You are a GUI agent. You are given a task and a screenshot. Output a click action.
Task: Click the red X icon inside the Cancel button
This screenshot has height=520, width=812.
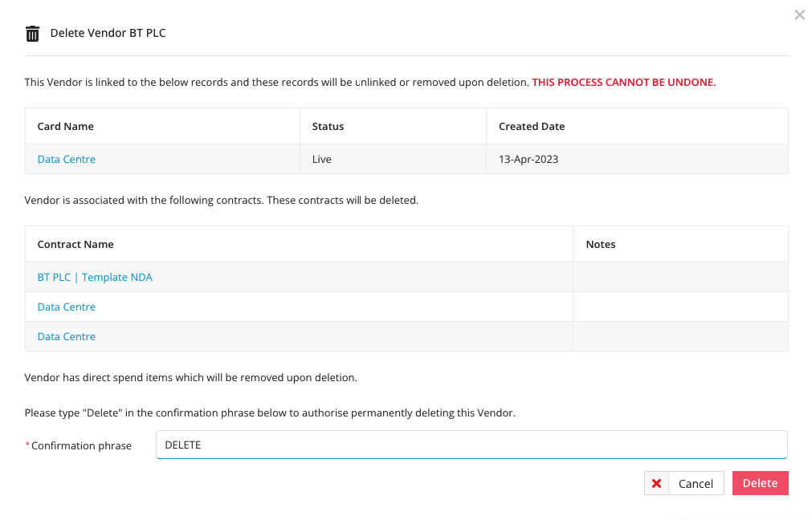pos(656,483)
